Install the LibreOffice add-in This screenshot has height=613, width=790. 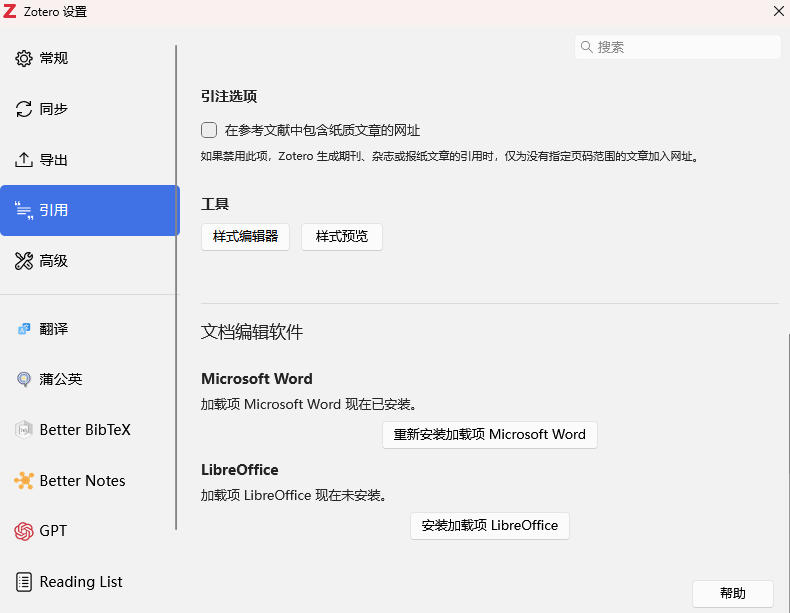(490, 526)
